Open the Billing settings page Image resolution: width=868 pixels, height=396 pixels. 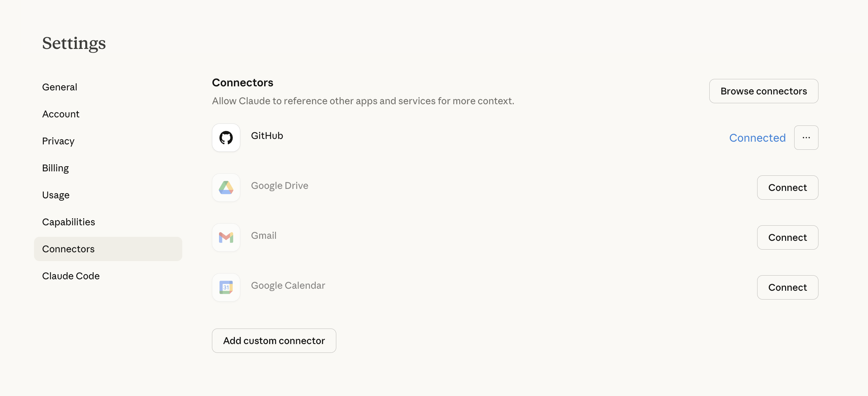(55, 168)
